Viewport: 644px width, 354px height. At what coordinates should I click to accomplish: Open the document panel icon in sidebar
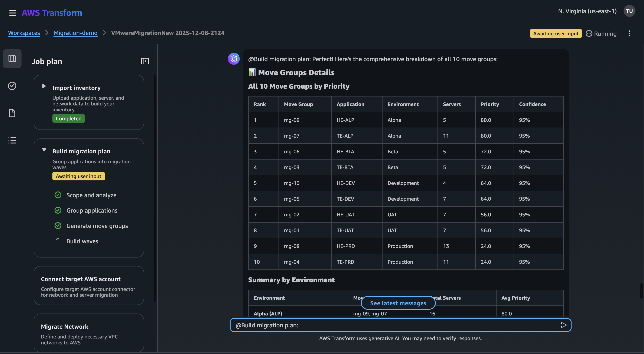pos(12,113)
